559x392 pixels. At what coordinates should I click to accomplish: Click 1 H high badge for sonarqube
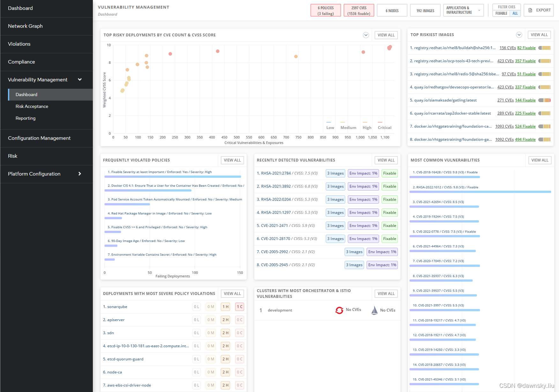[226, 307]
